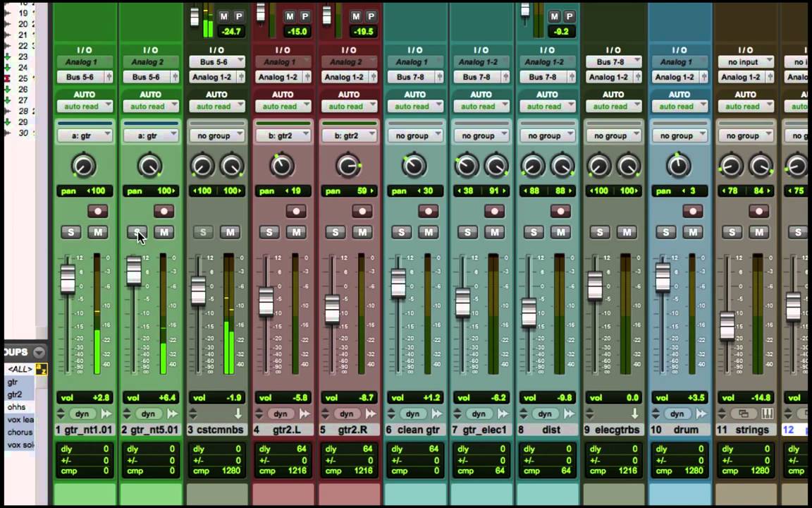
Task: Record-enable the clean gtr track
Action: [x=429, y=211]
